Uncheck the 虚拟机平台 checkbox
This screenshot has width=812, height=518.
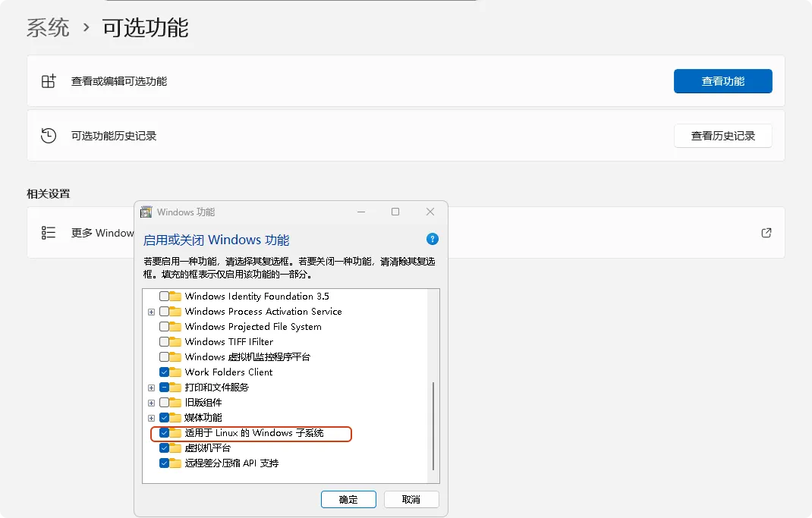click(164, 448)
